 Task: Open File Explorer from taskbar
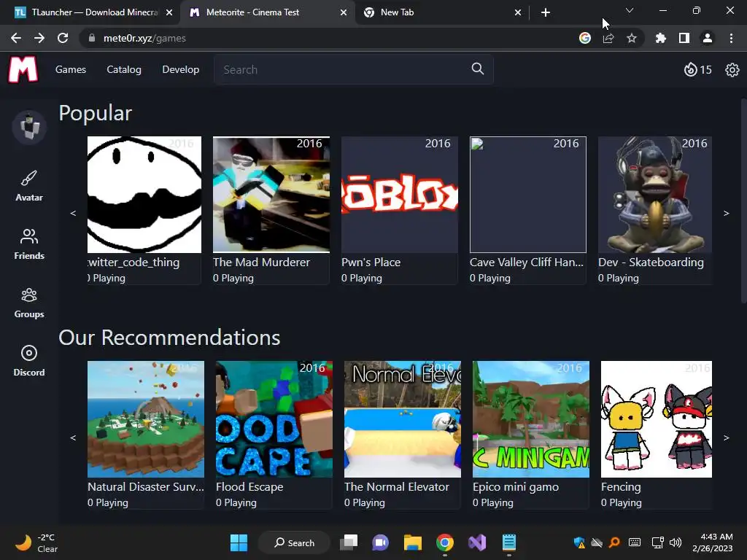(x=413, y=542)
